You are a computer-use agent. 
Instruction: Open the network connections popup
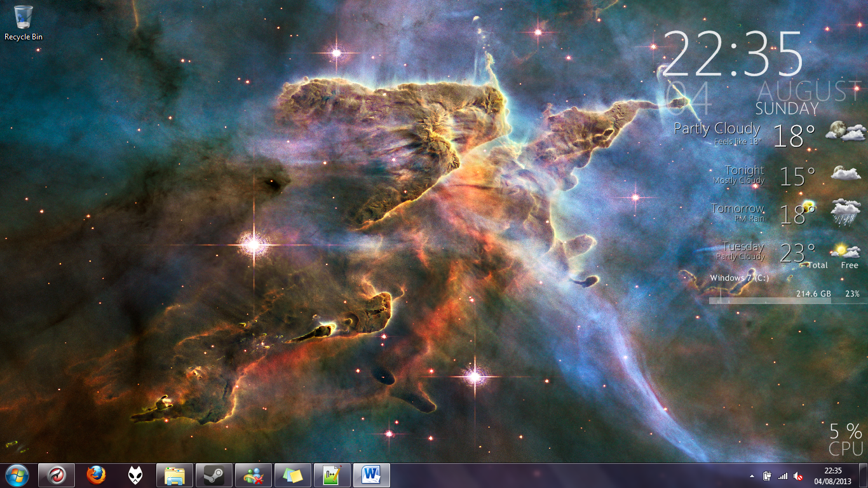(x=782, y=476)
